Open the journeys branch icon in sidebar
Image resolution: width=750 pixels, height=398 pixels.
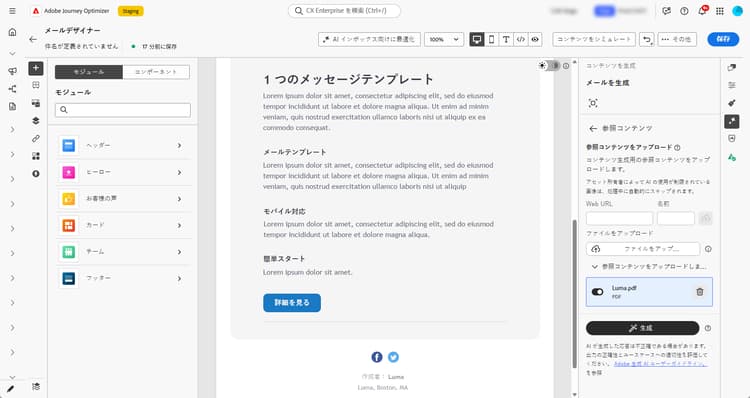12,88
